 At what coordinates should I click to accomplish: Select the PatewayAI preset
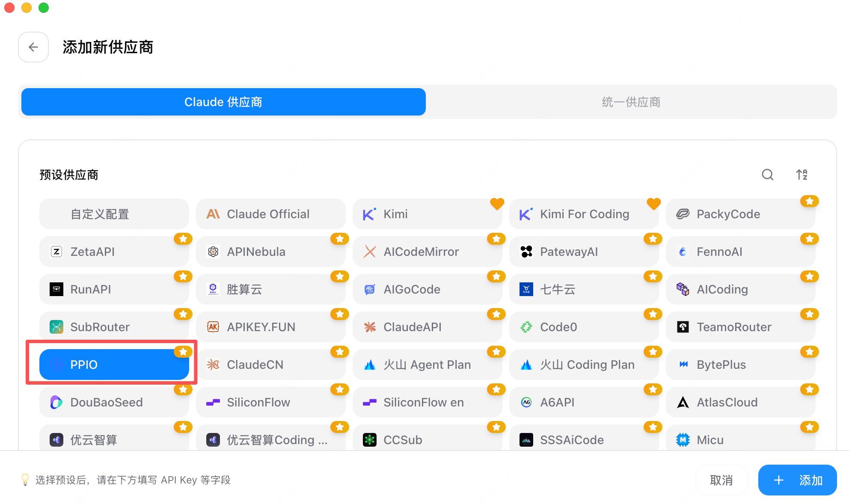point(584,252)
